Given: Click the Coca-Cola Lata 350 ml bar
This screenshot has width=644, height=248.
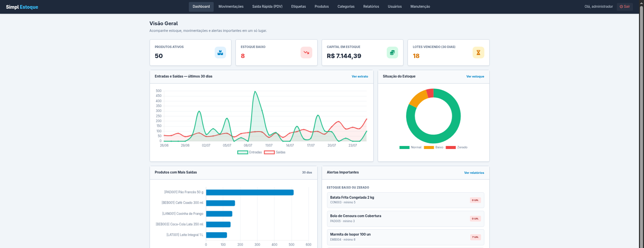Looking at the screenshot, I should click(218, 225).
